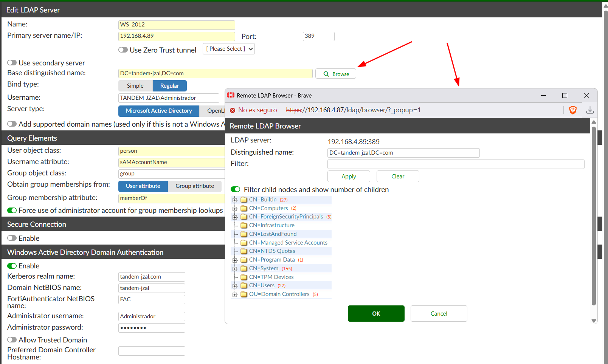Viewport: 608px width, 364px height.
Task: Enable the Secure Connection toggle
Action: (x=12, y=238)
